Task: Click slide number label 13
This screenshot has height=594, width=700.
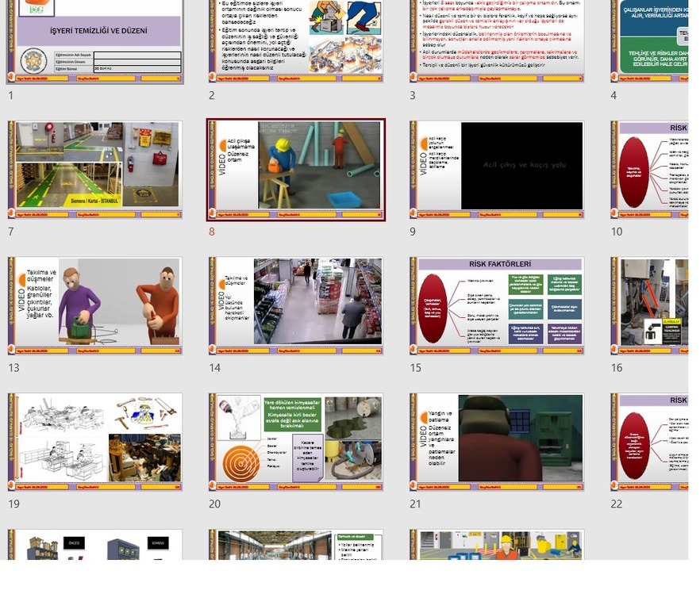Action: coord(13,368)
